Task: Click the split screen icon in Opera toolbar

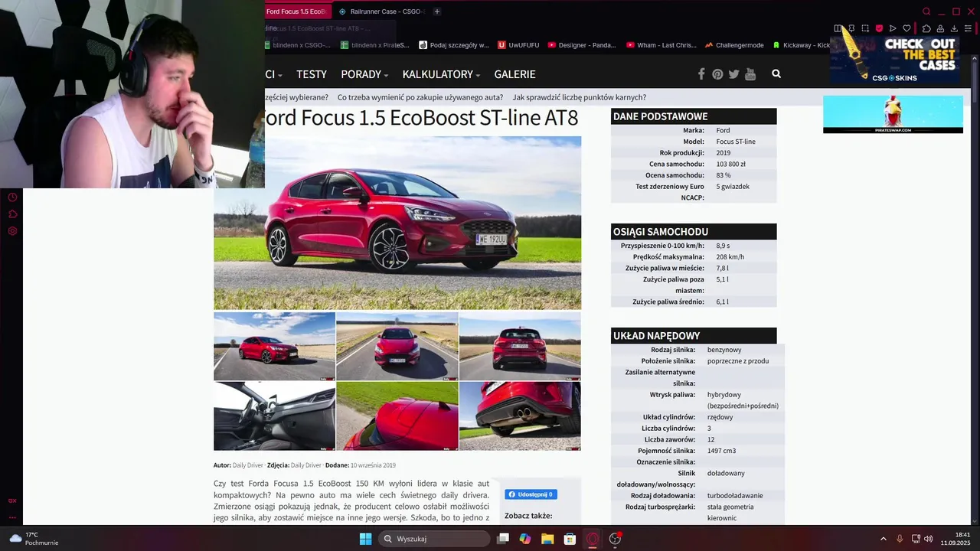Action: pyautogui.click(x=838, y=28)
